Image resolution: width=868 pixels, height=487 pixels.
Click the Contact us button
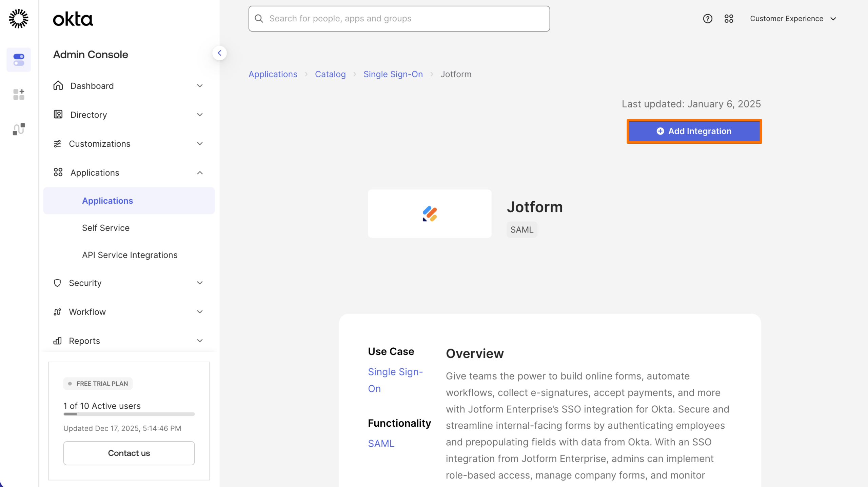tap(129, 453)
